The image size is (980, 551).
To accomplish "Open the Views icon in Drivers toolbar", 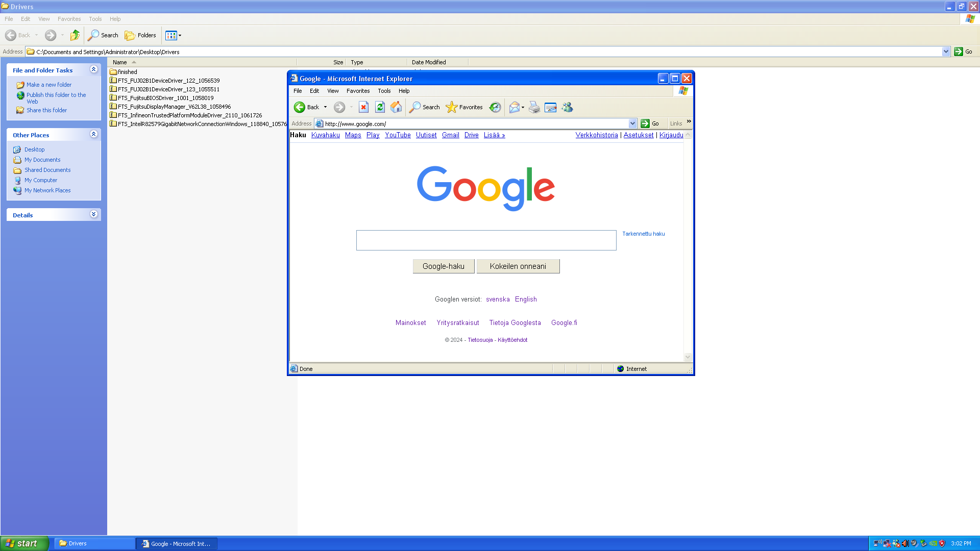I will 171,35.
